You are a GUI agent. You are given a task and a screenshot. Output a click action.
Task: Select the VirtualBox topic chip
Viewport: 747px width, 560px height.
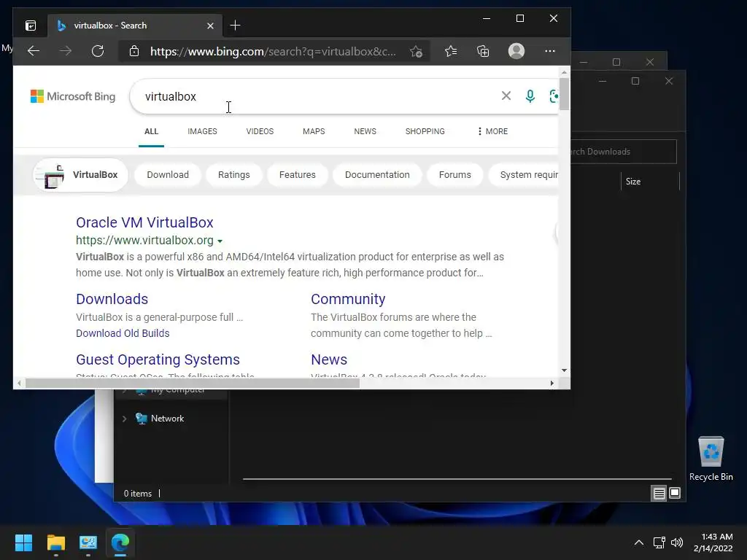click(80, 175)
